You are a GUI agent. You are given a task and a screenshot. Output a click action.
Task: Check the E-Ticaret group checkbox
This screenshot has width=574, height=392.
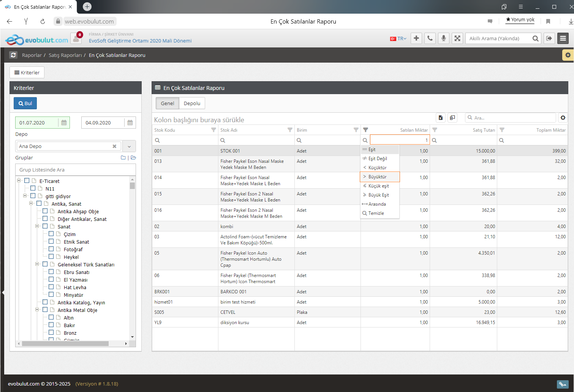pyautogui.click(x=27, y=181)
